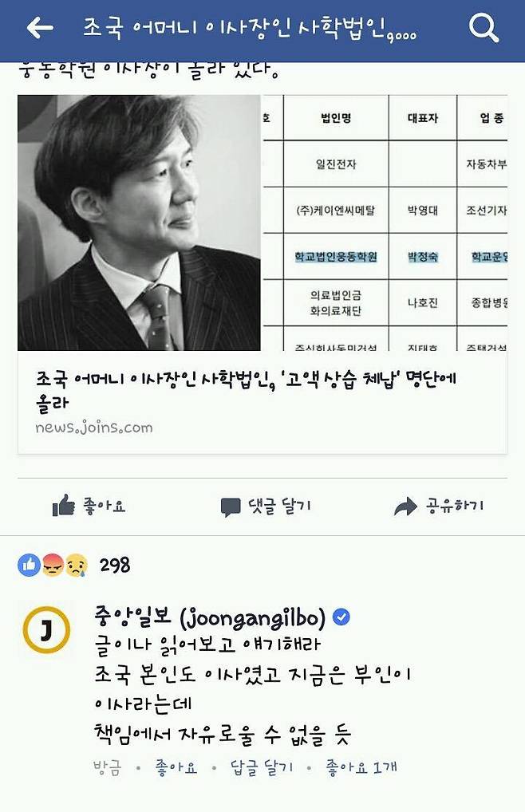Open the portrait photo thumbnail

click(x=140, y=223)
